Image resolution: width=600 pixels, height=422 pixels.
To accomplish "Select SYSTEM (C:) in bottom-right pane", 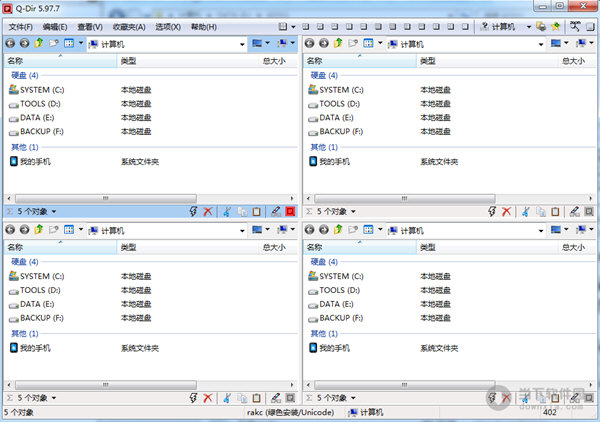I will [336, 276].
